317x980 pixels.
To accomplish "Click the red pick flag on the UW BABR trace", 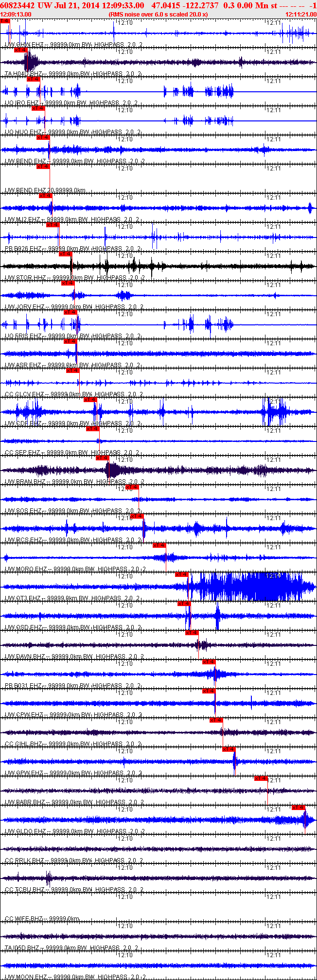I will pos(261,778).
